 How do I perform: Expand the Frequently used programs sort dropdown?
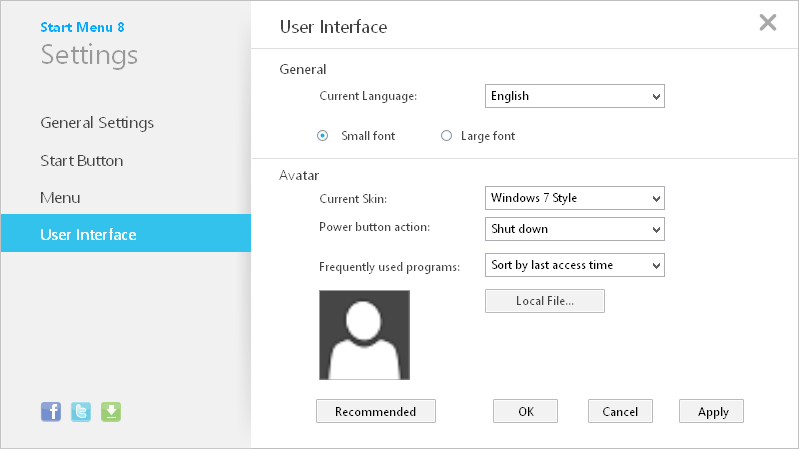point(574,265)
